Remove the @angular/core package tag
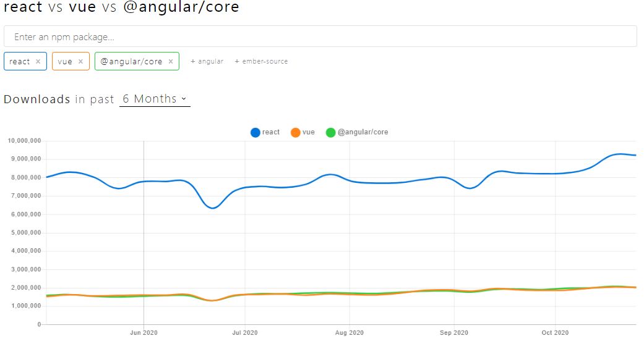644x341 pixels. click(171, 62)
